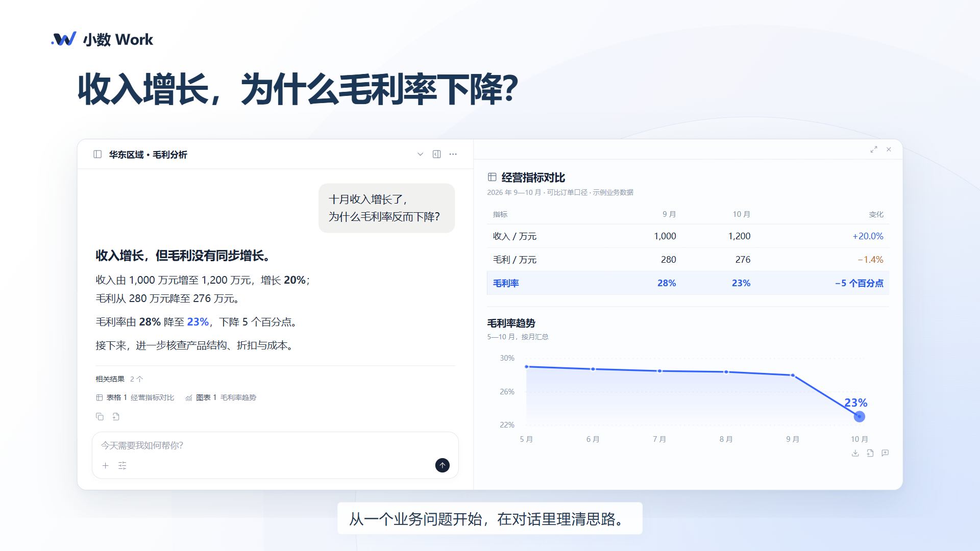Click the 1,200 revenue cell for 10 月
The height and width of the screenshot is (551, 980).
(x=739, y=236)
